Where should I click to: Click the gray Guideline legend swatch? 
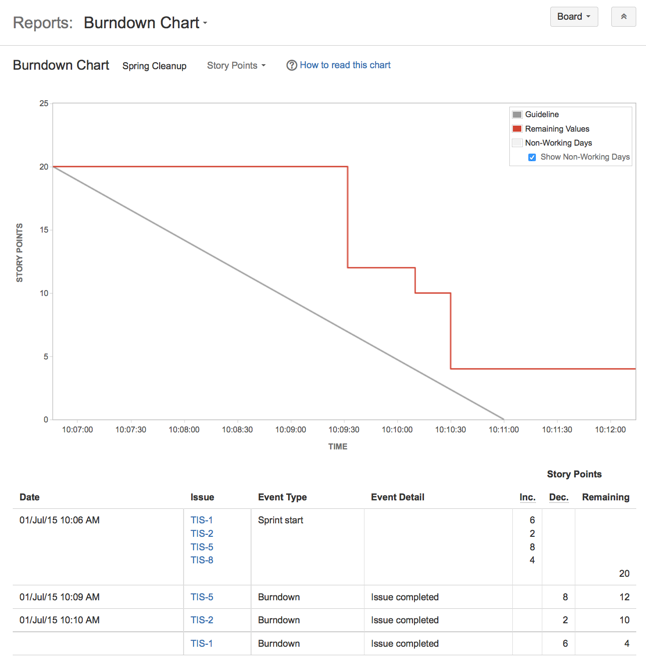[517, 115]
